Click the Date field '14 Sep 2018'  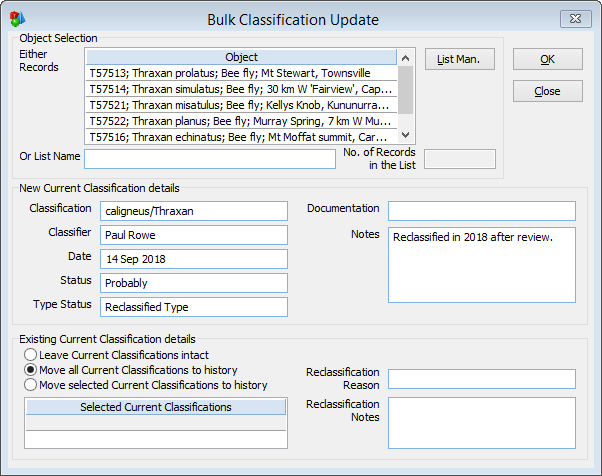pos(194,259)
